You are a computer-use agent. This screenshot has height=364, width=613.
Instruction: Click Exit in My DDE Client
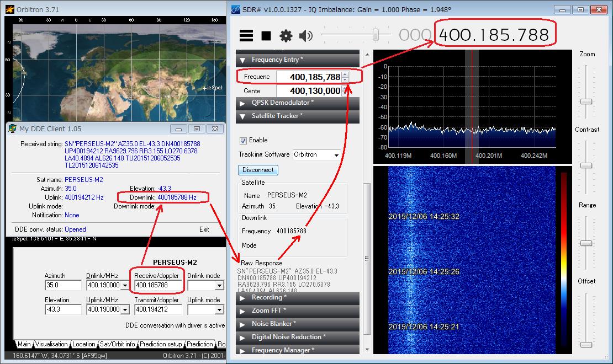204,229
